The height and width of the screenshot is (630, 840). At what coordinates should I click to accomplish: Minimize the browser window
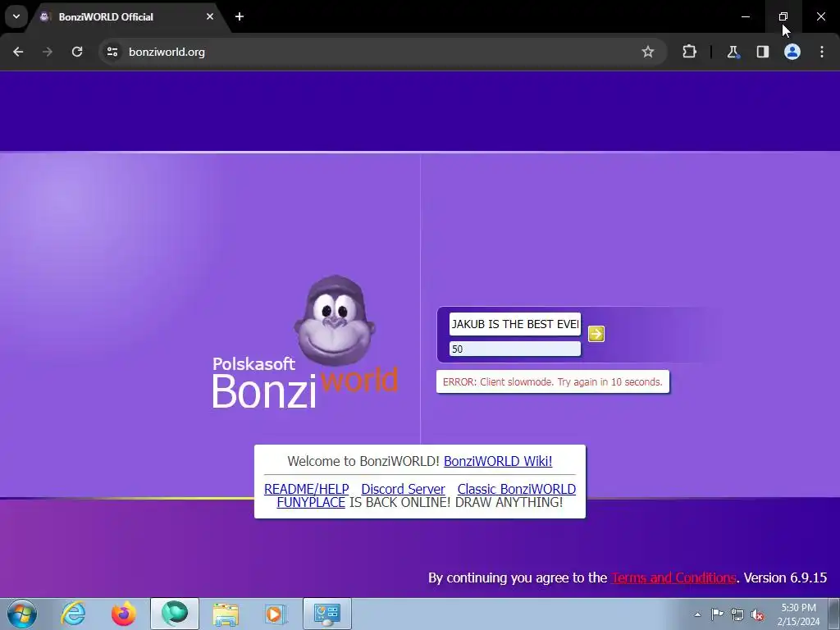pyautogui.click(x=745, y=16)
